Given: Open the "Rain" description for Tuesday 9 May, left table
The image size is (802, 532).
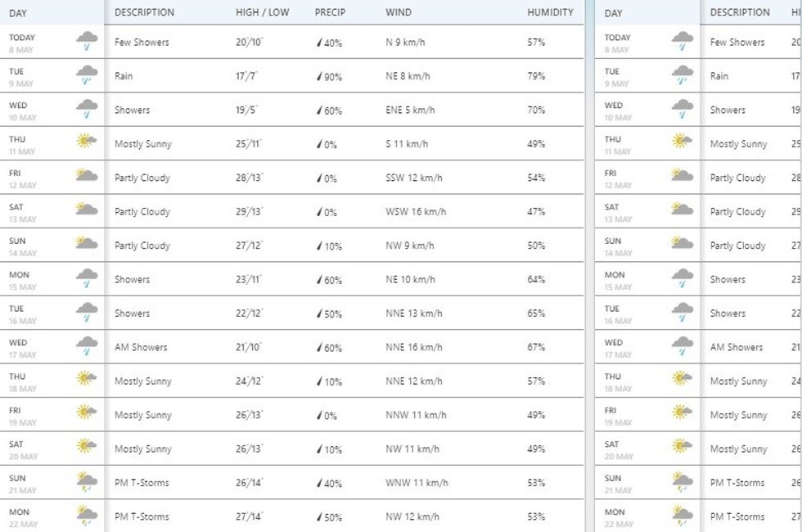Looking at the screenshot, I should coord(124,76).
